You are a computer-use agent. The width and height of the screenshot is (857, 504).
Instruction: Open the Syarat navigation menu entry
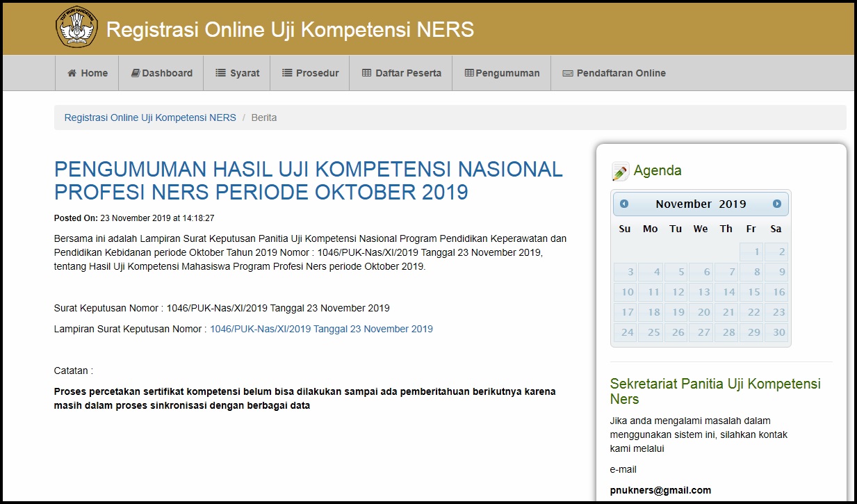pyautogui.click(x=236, y=72)
